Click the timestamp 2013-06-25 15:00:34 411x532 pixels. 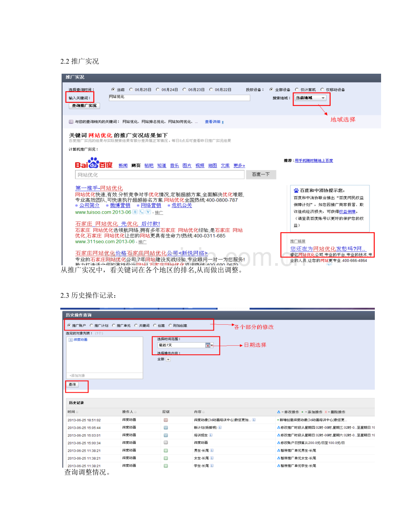pos(84,443)
